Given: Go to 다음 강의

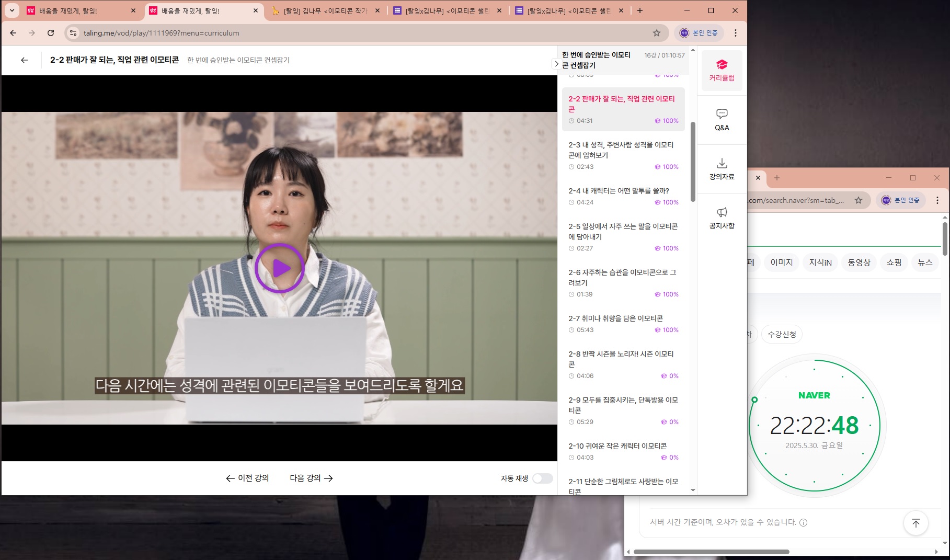Looking at the screenshot, I should [x=312, y=478].
